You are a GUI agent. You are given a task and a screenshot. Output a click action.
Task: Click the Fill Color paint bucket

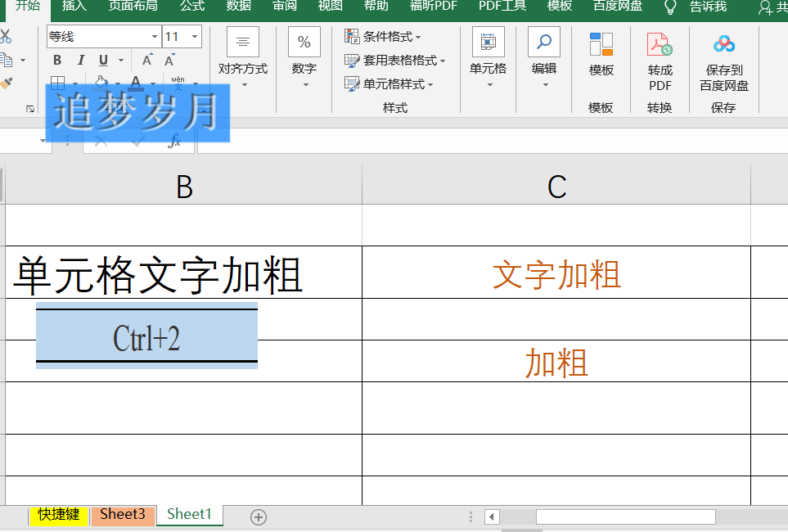coord(101,82)
